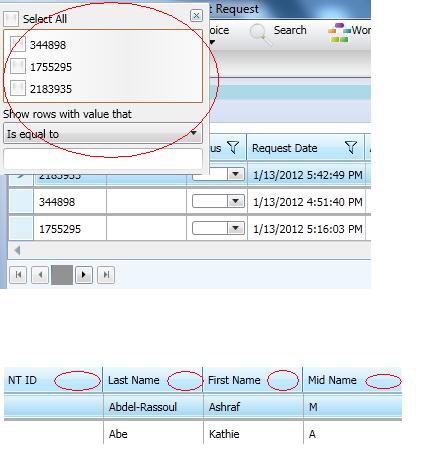Click the First Name column header
422x455 pixels.
[253, 380]
